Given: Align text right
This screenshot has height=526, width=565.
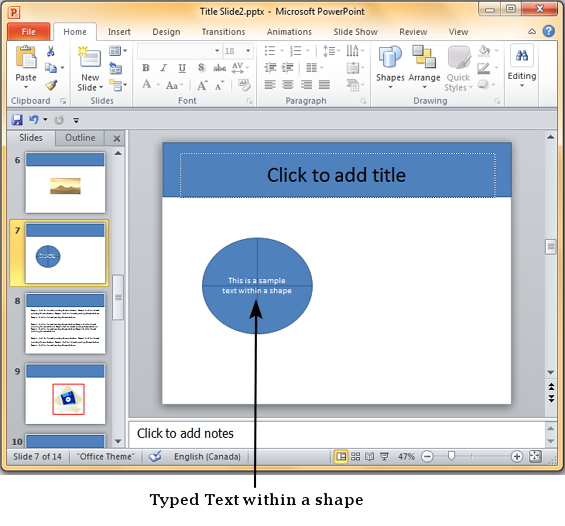Looking at the screenshot, I should point(306,85).
